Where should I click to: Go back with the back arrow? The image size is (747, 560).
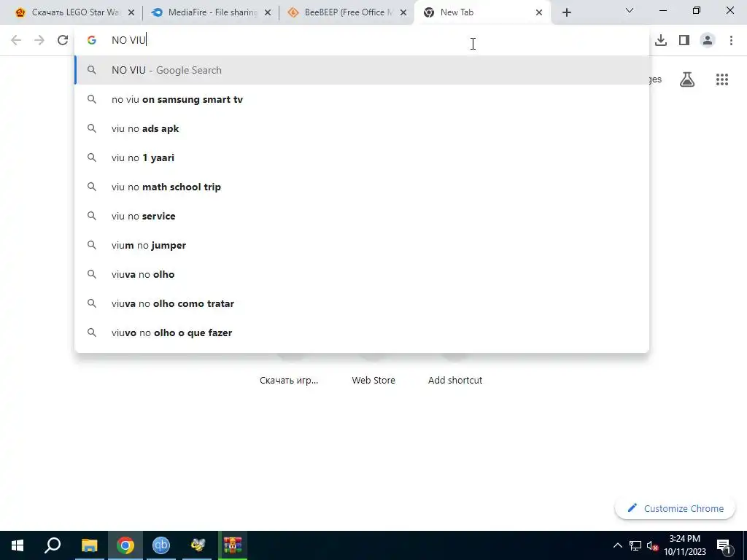(16, 40)
